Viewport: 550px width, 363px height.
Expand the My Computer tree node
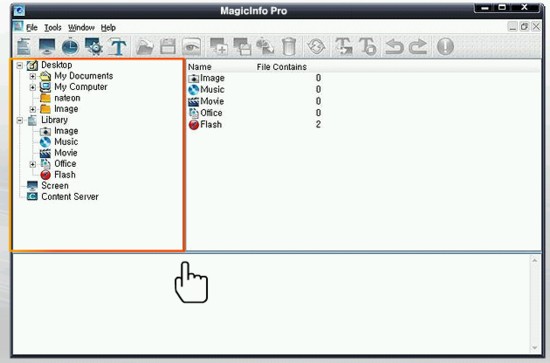click(x=33, y=87)
